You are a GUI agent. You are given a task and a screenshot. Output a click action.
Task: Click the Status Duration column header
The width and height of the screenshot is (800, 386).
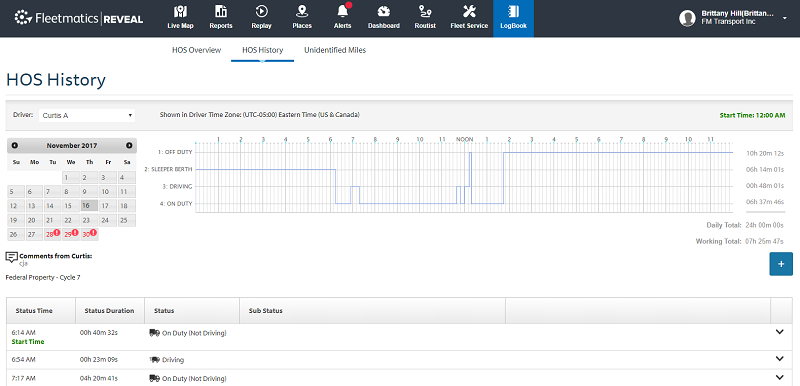[x=110, y=311]
